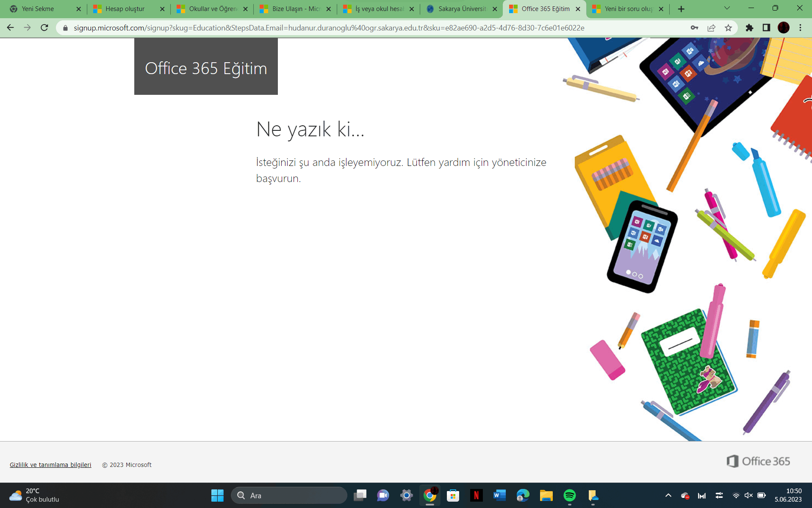Open Chrome three-dot menu
Image resolution: width=812 pixels, height=508 pixels.
tap(800, 28)
